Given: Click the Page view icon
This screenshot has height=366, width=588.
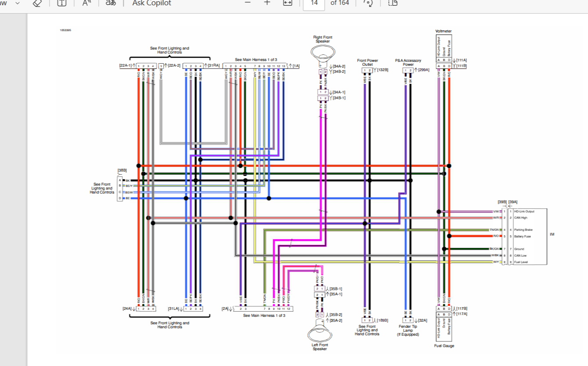Looking at the screenshot, I should [x=393, y=3].
